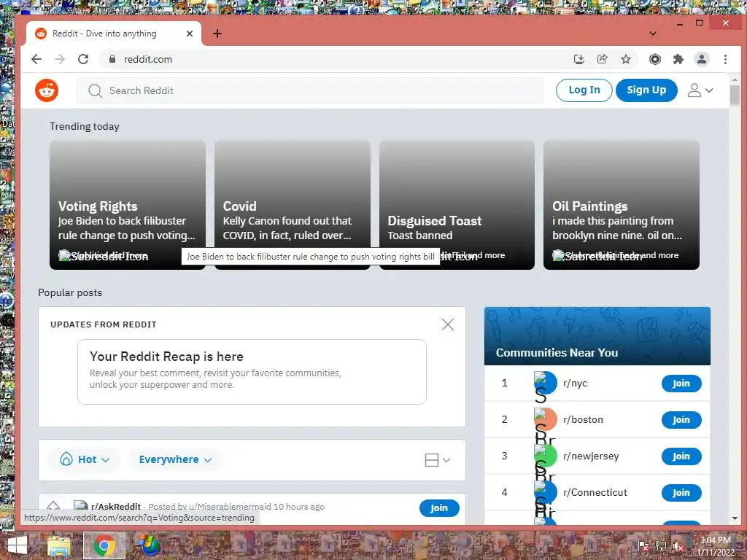Join the r/boston community

681,420
